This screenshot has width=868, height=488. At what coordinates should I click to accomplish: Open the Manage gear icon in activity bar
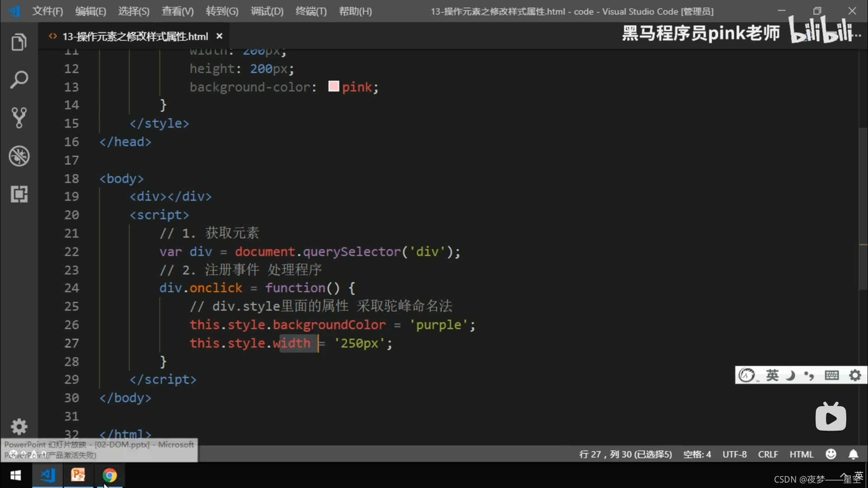19,427
